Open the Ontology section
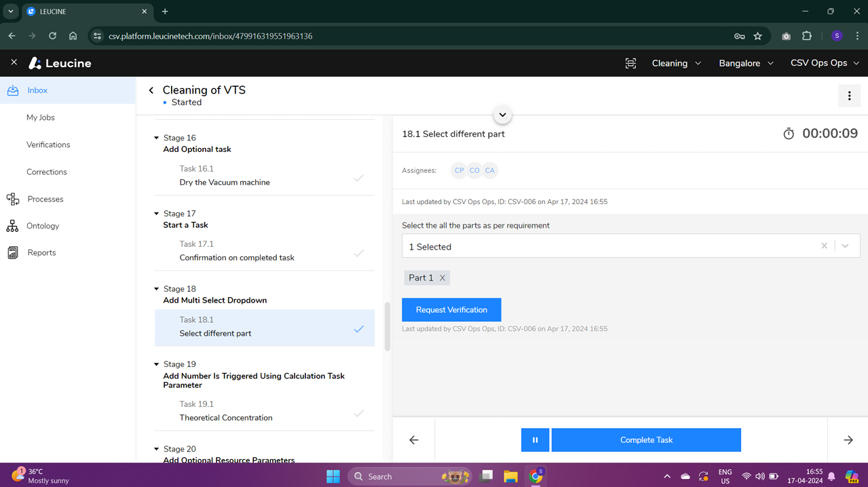Image resolution: width=868 pixels, height=487 pixels. (43, 225)
